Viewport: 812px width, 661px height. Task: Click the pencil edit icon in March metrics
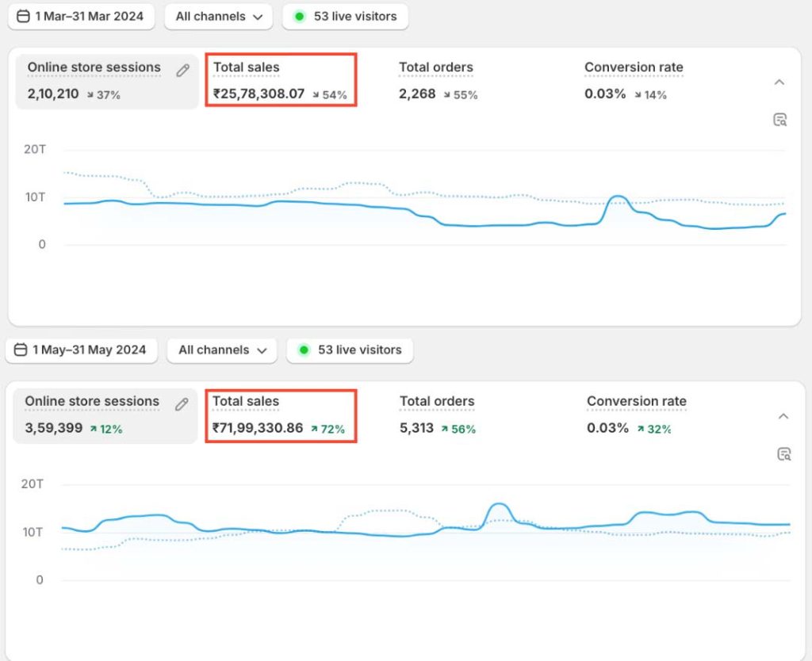(182, 71)
